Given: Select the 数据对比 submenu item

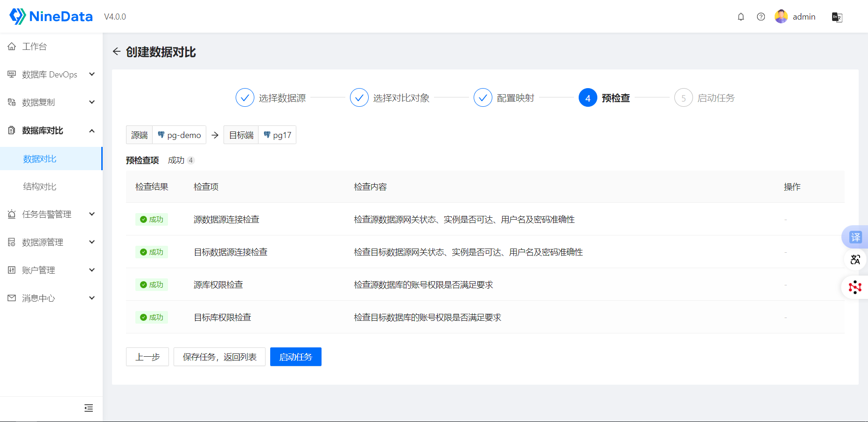Looking at the screenshot, I should click(x=51, y=159).
